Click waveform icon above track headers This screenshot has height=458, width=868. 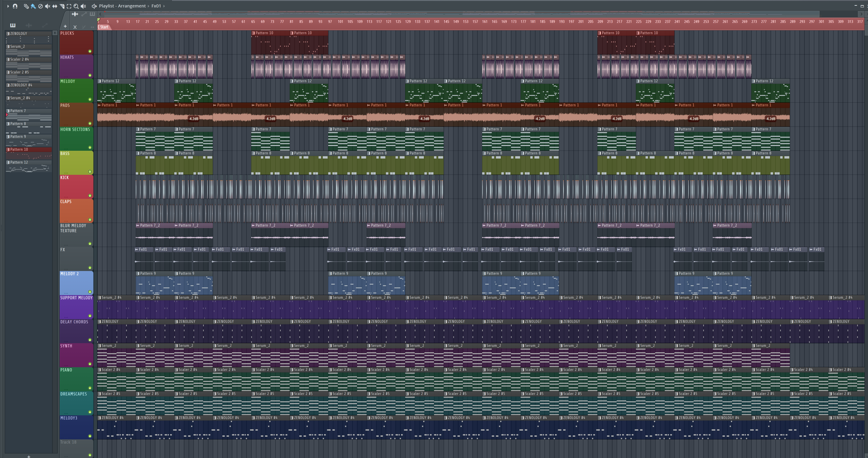(75, 14)
